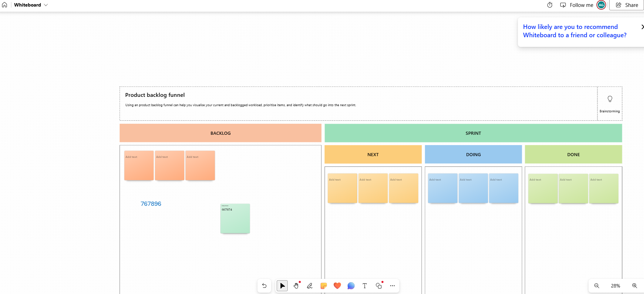Viewport: 644px width, 294px height.
Task: Open the heart reactions tool
Action: [337, 286]
